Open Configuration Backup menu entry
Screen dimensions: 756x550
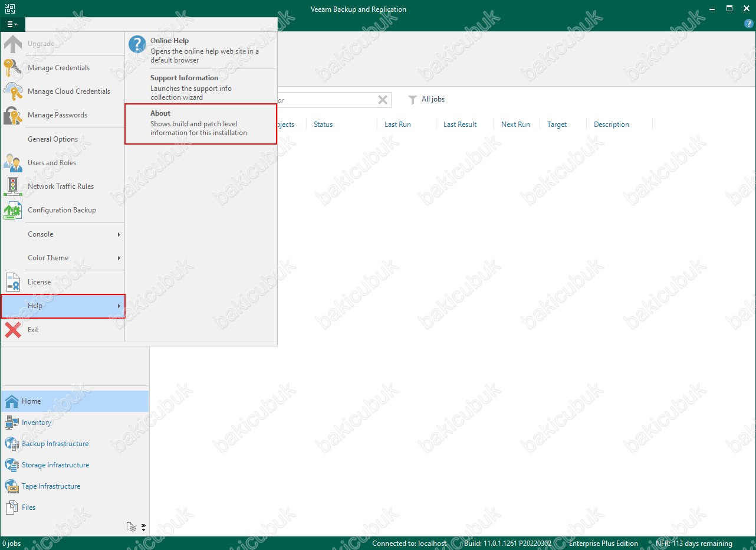pos(62,210)
